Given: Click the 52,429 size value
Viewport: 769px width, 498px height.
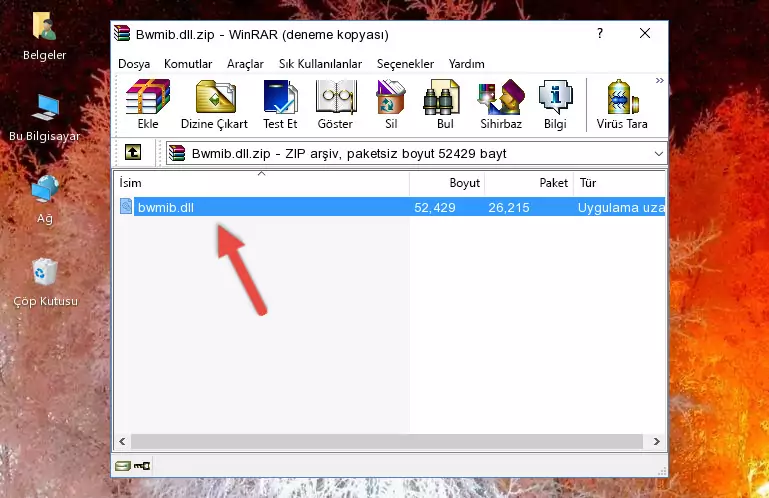Looking at the screenshot, I should coord(435,208).
